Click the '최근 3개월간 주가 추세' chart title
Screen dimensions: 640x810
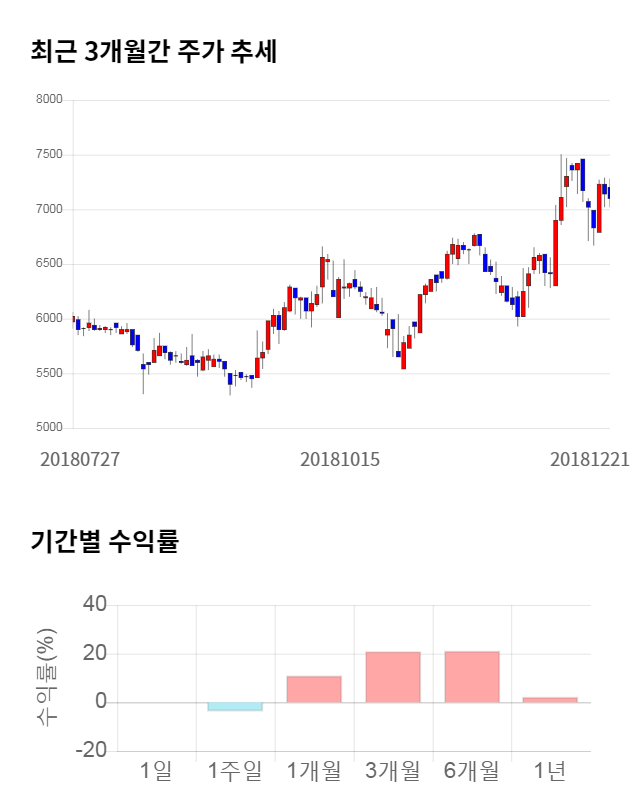point(154,51)
